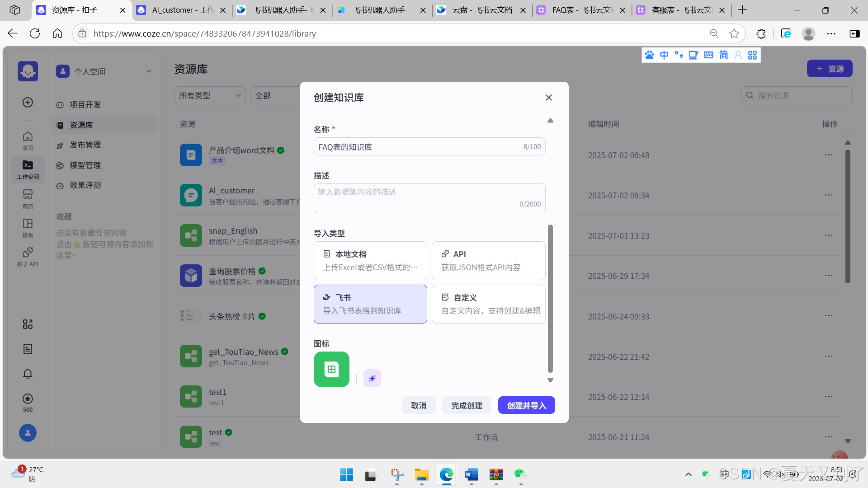
Task: Open 发布管理 in the side menu
Action: point(85,145)
